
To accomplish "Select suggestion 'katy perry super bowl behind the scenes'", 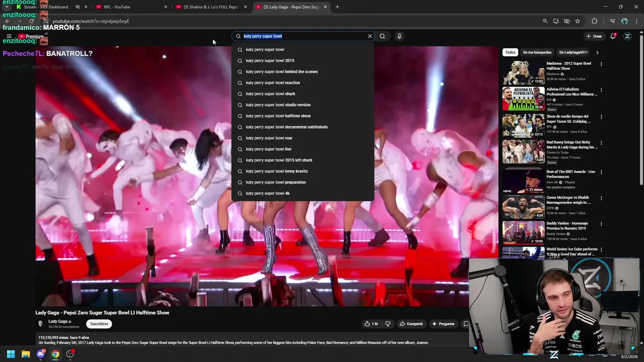I will 302,71.
